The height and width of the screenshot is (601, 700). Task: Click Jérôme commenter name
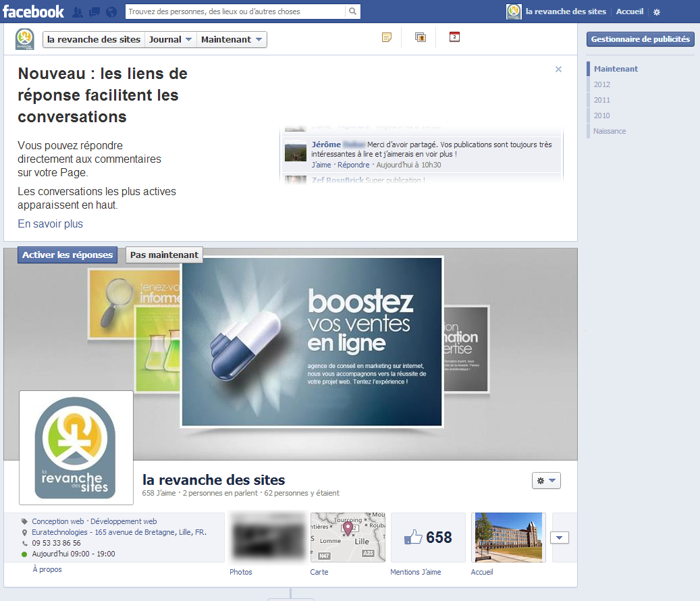click(x=326, y=145)
